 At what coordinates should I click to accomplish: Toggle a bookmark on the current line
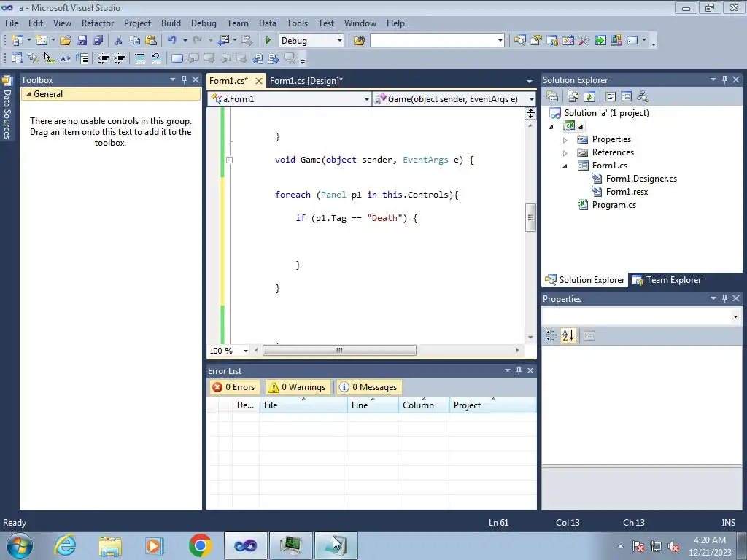pyautogui.click(x=177, y=58)
